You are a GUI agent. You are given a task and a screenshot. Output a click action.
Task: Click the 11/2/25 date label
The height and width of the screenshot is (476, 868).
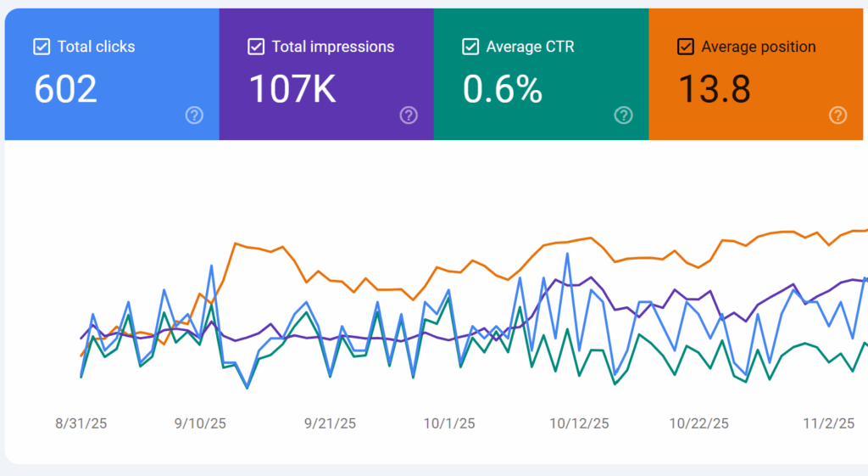pyautogui.click(x=829, y=423)
